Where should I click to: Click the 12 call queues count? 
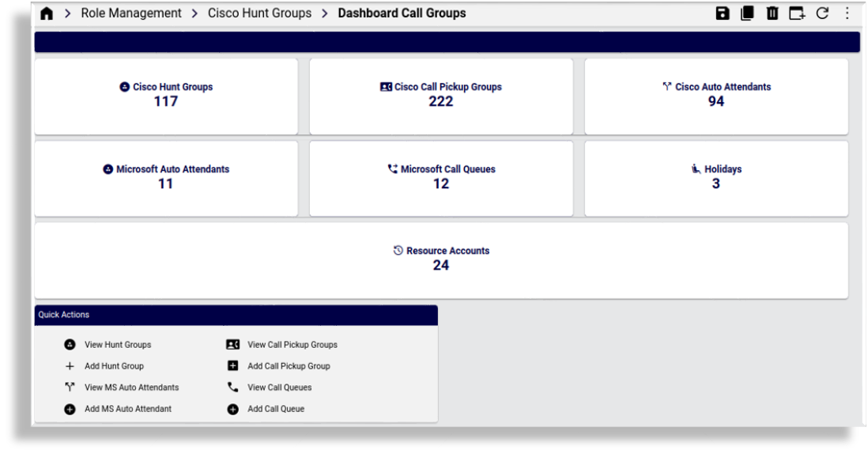pyautogui.click(x=440, y=183)
